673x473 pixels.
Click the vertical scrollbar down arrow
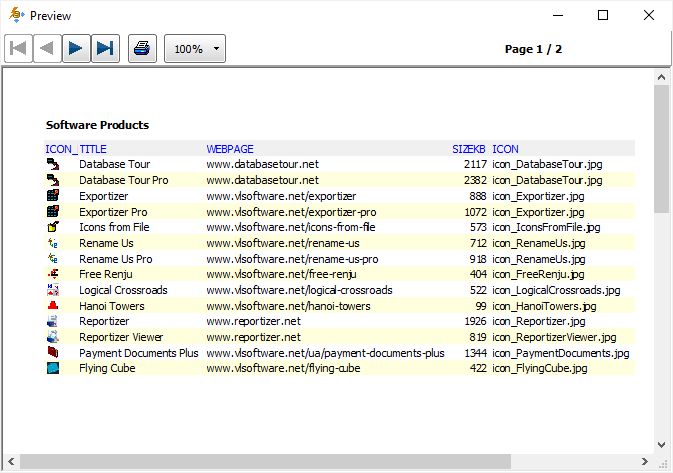click(661, 445)
